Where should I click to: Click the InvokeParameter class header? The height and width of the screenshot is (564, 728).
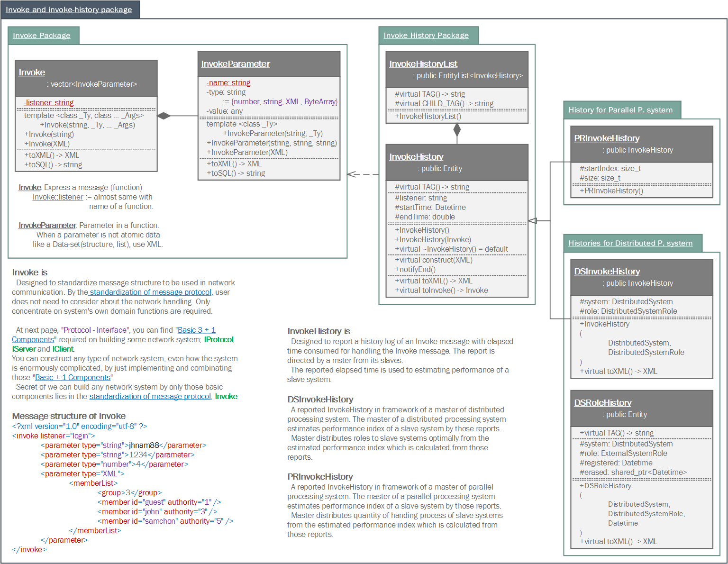pos(236,64)
